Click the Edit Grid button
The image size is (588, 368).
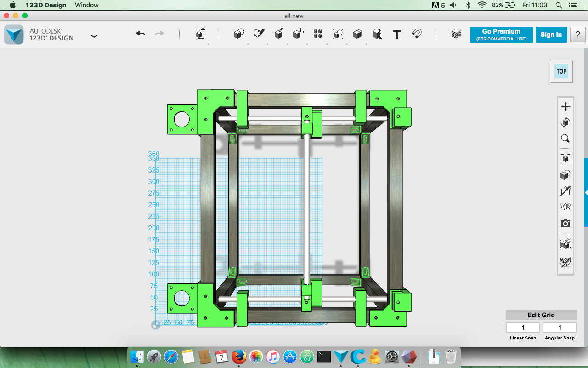(x=541, y=315)
